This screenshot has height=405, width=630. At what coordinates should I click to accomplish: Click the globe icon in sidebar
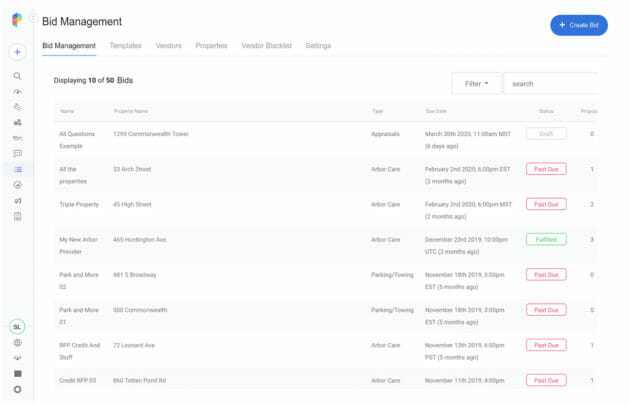point(17,343)
